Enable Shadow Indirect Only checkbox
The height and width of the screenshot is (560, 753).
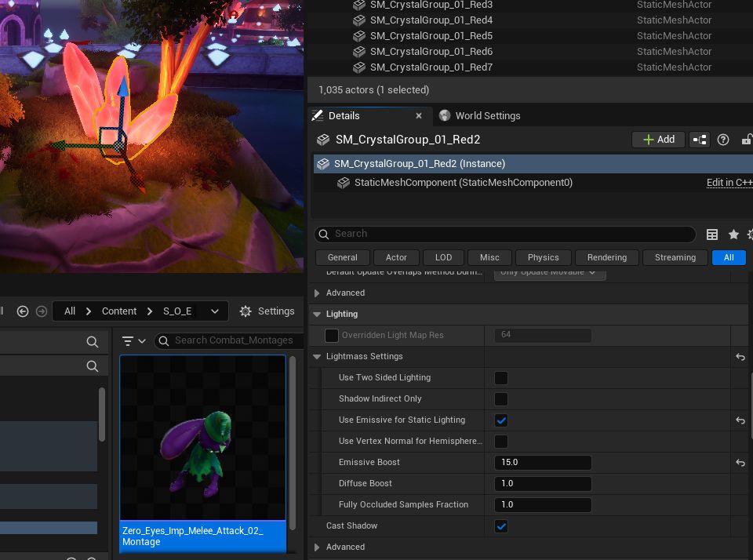click(501, 399)
